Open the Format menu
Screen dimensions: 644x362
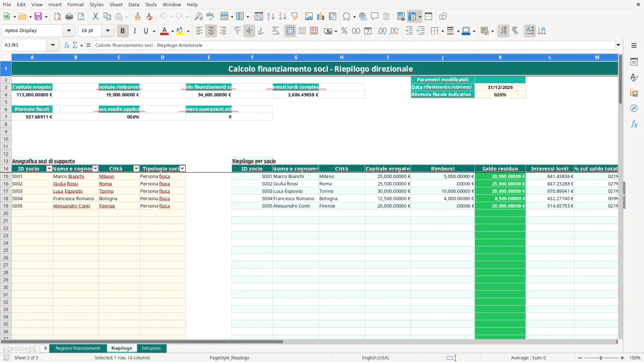76,4
